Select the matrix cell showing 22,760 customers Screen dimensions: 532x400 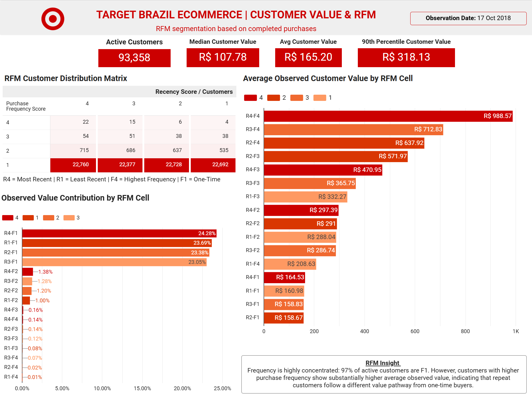click(x=73, y=165)
